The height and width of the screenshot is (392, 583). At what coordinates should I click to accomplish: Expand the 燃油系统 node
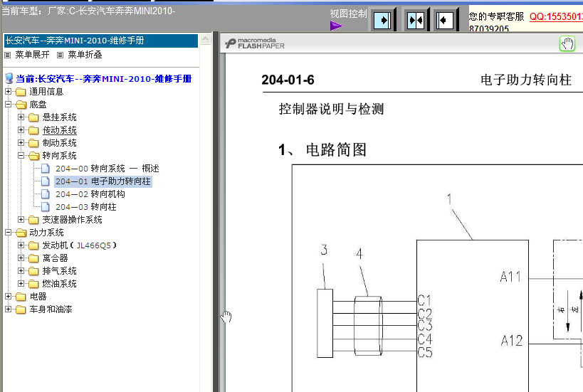21,283
